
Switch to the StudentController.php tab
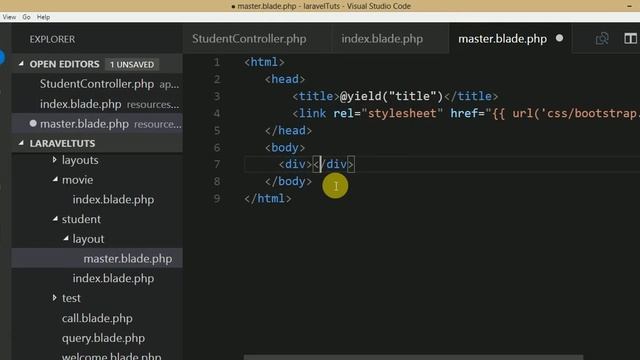tap(249, 39)
